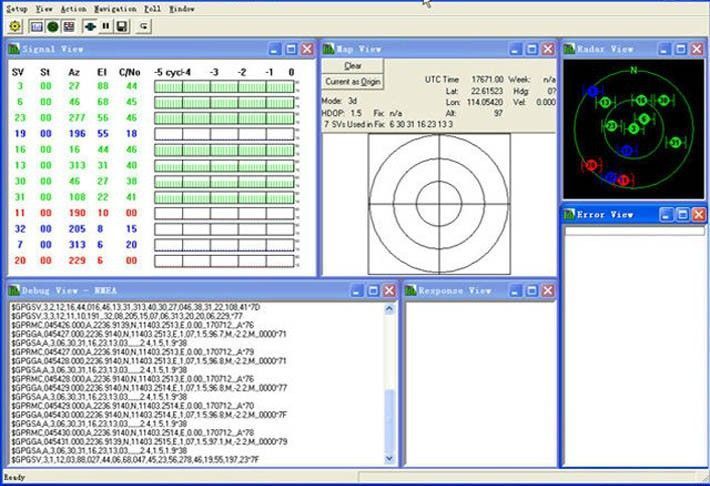
Task: Click the Response View window title icon
Action: click(x=411, y=290)
